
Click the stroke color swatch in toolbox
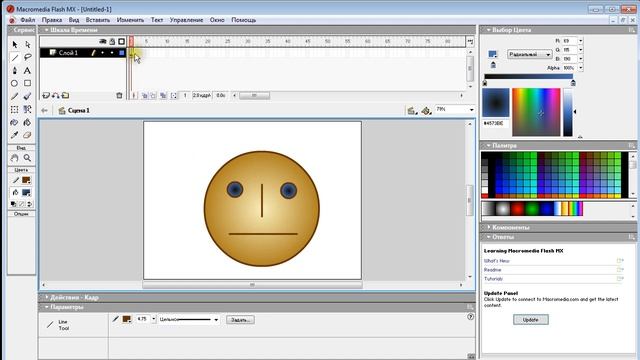tap(26, 180)
